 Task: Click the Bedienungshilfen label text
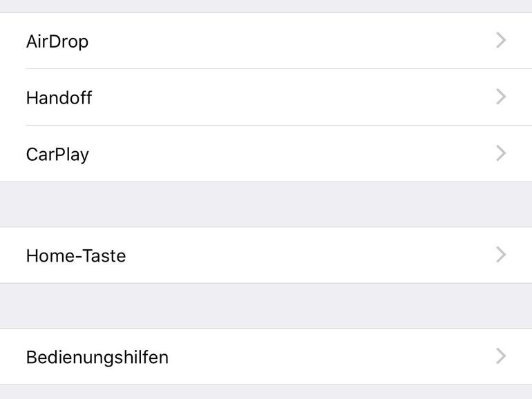click(x=97, y=358)
